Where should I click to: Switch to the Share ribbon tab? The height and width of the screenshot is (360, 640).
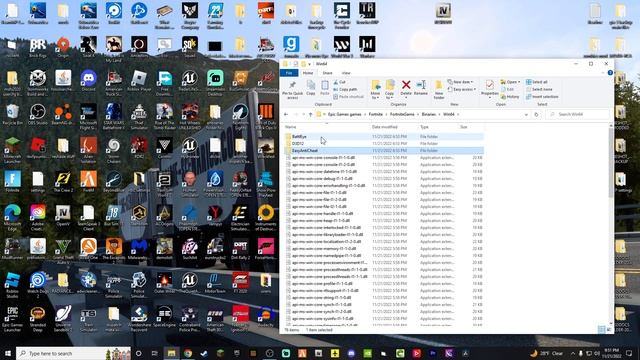click(x=327, y=73)
